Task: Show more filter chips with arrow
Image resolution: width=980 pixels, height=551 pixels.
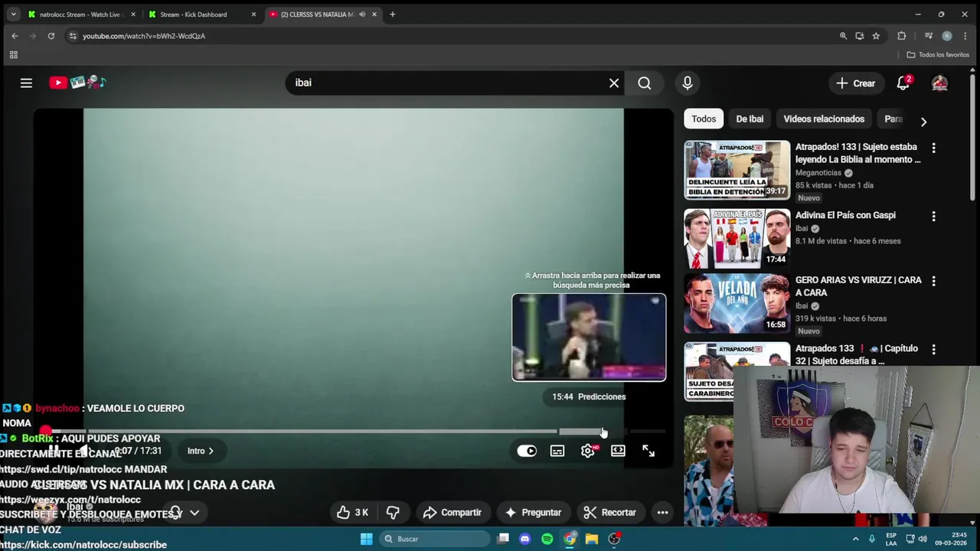Action: coord(923,122)
